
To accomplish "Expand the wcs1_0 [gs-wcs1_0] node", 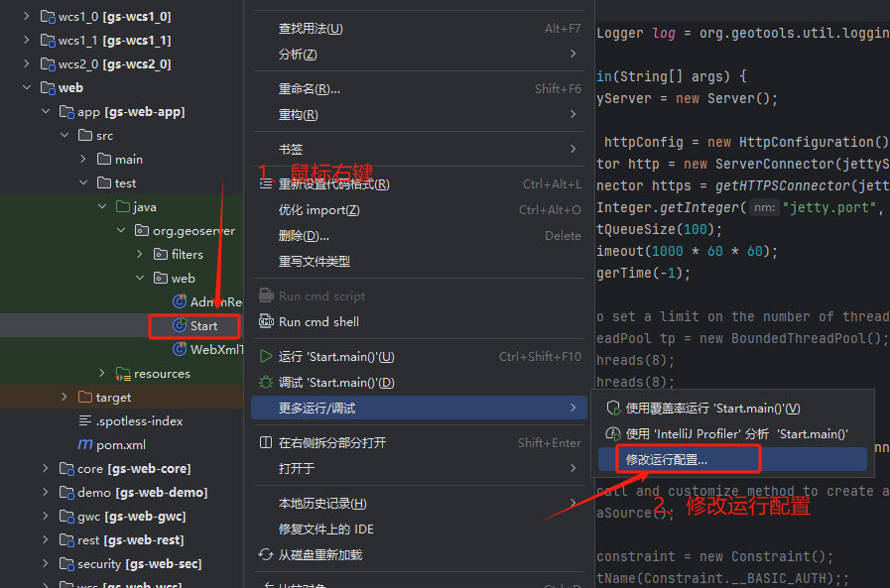I will (x=27, y=17).
